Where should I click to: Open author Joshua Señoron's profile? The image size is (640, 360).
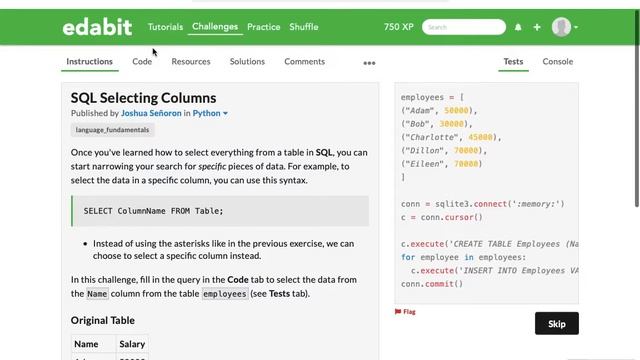(151, 113)
